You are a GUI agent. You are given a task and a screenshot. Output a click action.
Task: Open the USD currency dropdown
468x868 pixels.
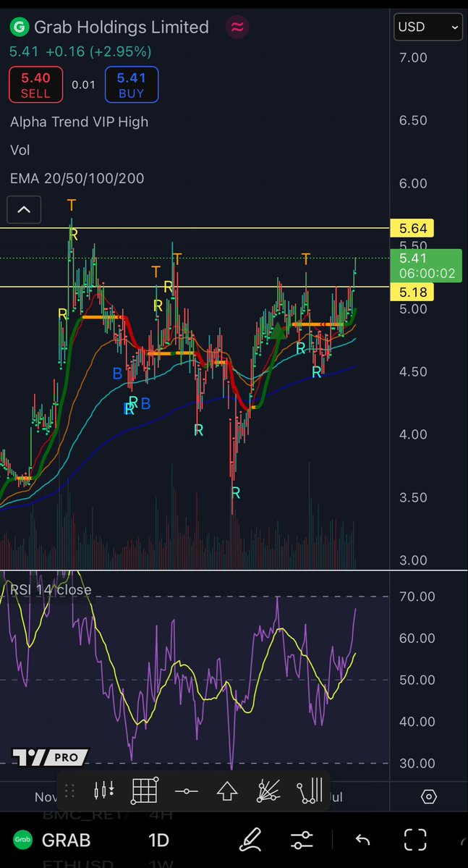pos(428,27)
